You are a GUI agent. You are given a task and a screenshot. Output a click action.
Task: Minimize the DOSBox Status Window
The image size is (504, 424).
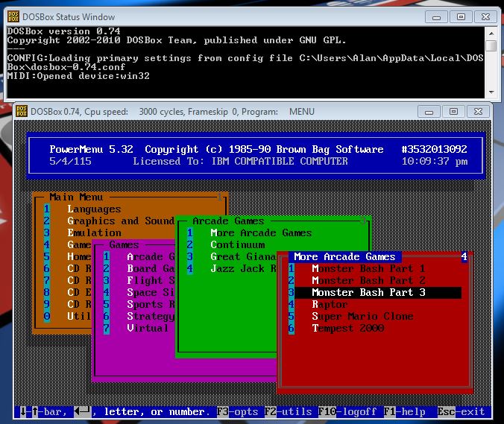(436, 17)
